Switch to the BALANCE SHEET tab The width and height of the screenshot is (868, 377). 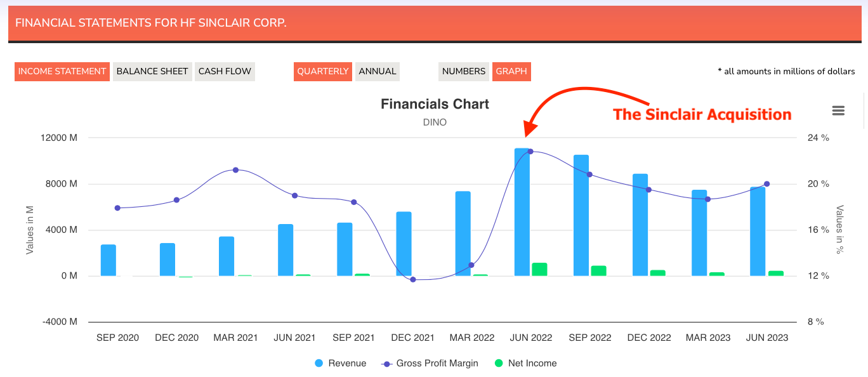click(x=152, y=71)
